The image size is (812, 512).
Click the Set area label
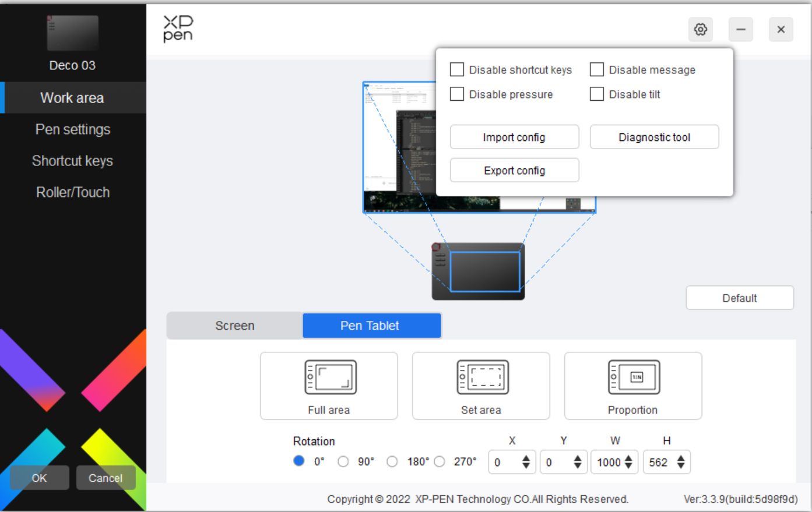[481, 410]
